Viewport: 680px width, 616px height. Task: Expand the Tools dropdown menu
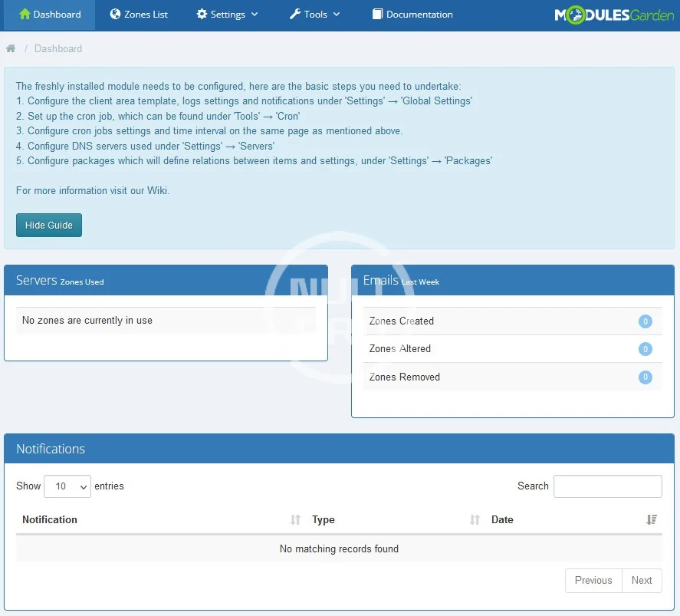tap(314, 15)
